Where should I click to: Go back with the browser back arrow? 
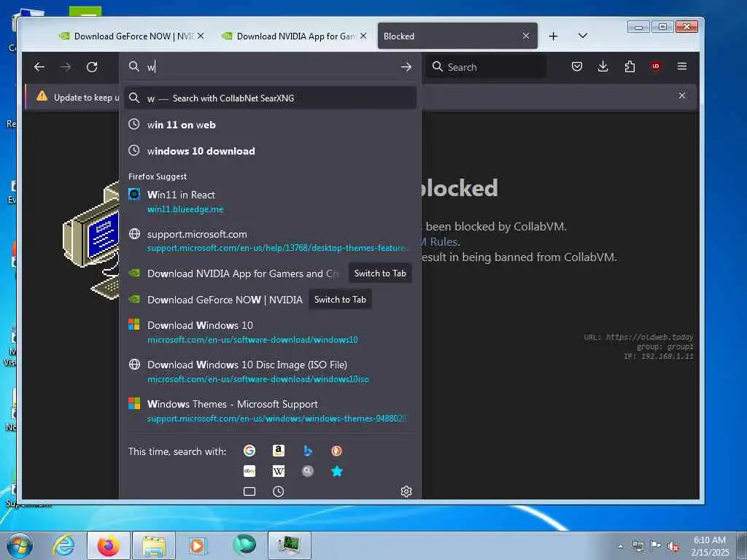[39, 66]
